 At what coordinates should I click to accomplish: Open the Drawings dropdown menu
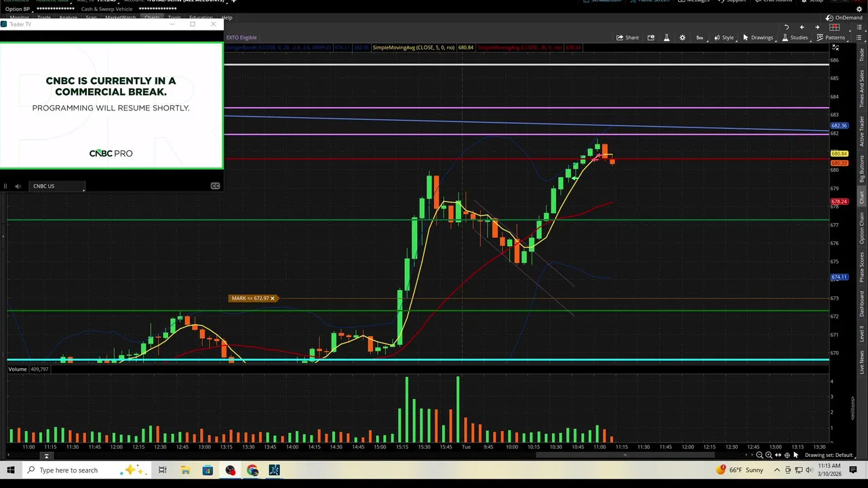click(757, 37)
